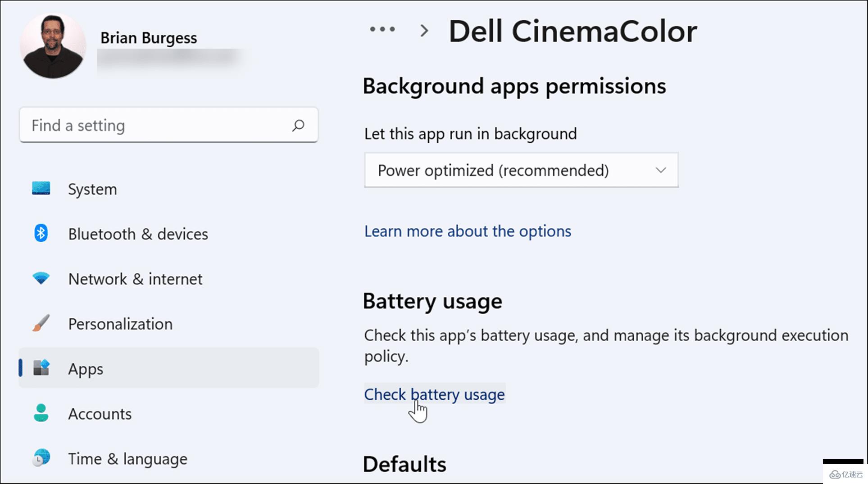
Task: Open Time & language settings
Action: (x=168, y=458)
